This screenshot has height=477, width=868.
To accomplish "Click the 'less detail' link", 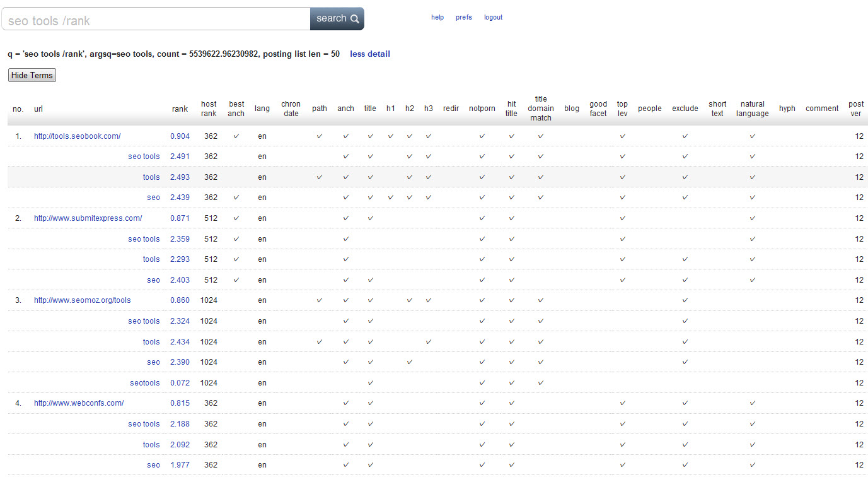I will 370,54.
